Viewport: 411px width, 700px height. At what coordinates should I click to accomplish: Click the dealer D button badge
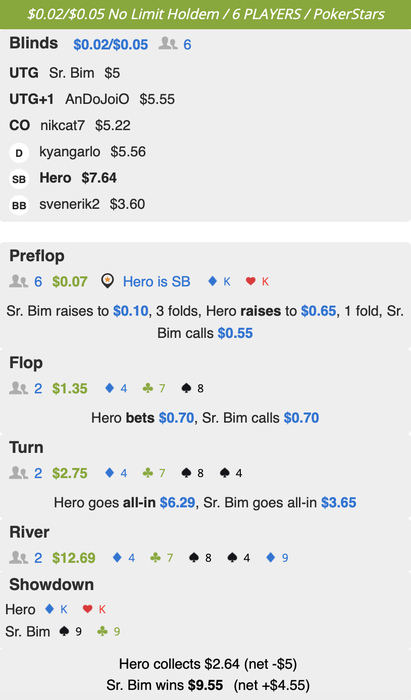click(x=19, y=153)
